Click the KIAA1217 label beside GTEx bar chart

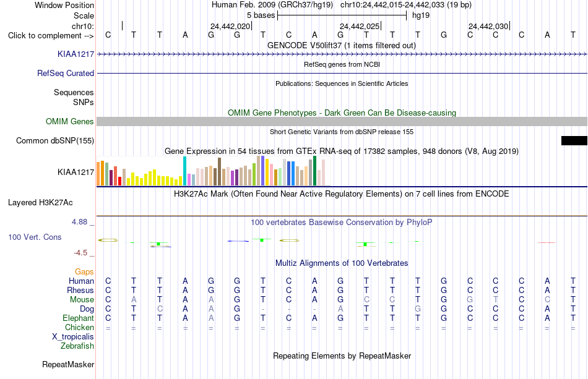76,172
